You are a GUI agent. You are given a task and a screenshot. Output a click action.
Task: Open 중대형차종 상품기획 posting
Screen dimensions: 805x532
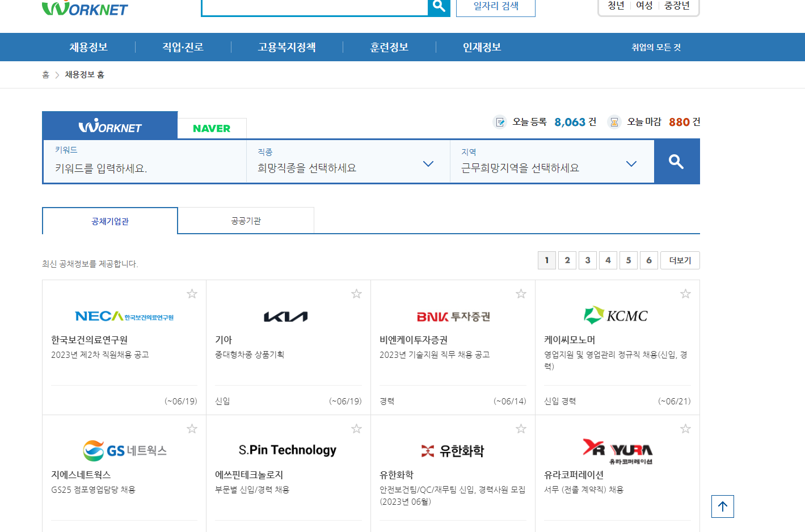[x=250, y=354]
